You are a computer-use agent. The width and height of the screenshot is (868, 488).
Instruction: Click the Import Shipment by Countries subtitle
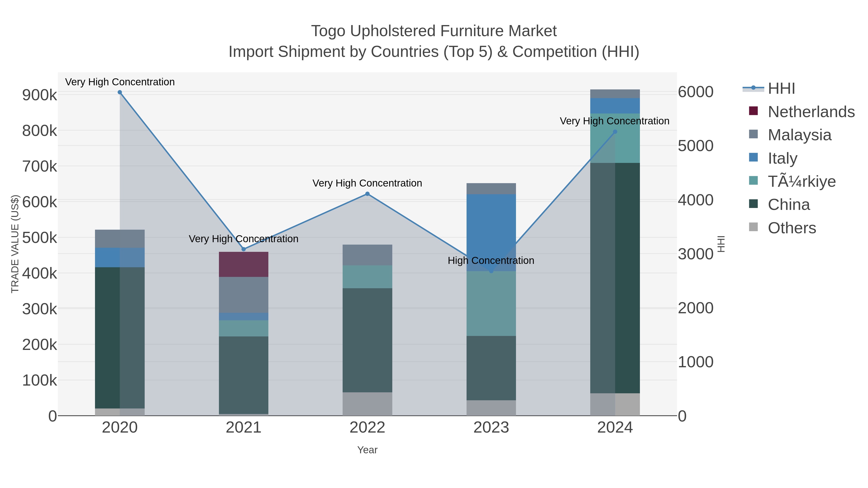click(x=434, y=52)
